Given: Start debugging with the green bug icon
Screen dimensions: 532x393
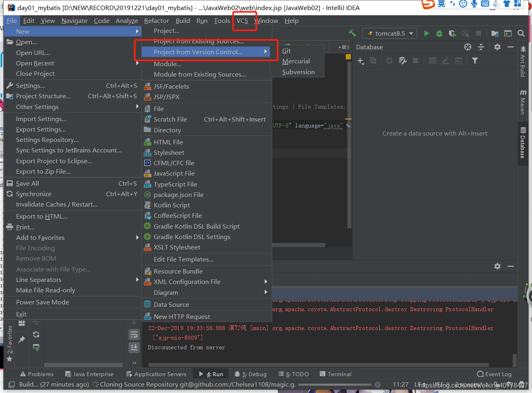Looking at the screenshot, I should (x=439, y=33).
